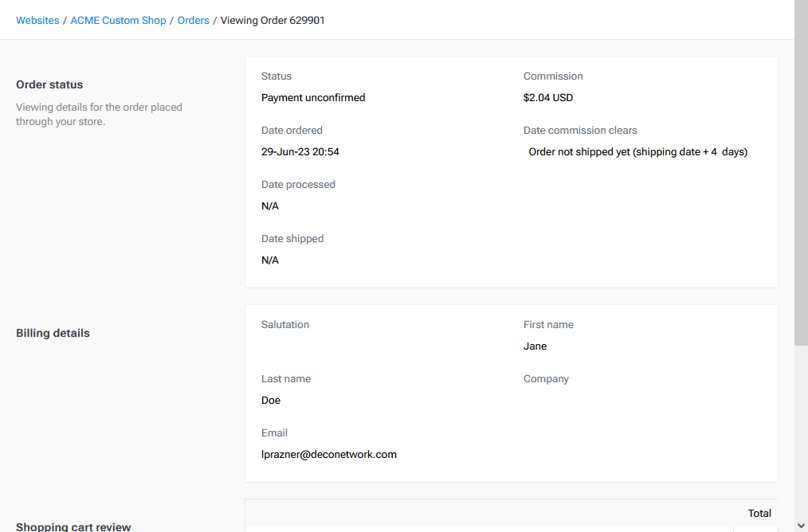Navigate to ACME Custom Shop via breadcrumb
The height and width of the screenshot is (532, 808).
coord(118,20)
